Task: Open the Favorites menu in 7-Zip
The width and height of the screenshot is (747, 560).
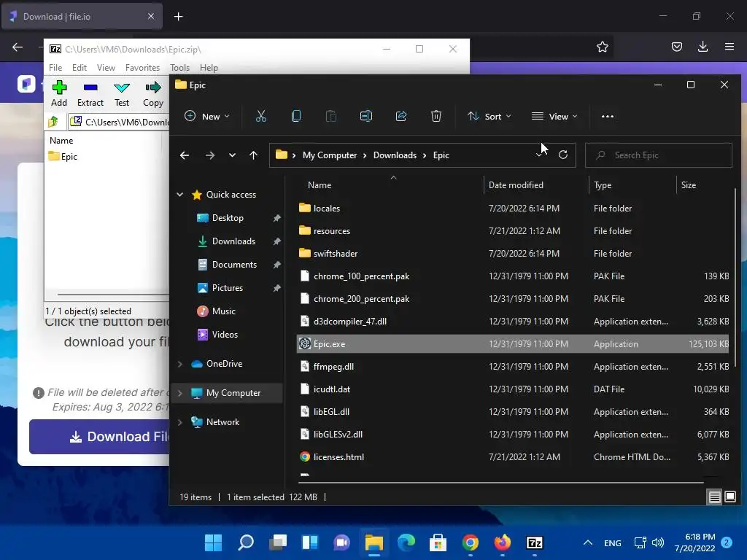Action: 142,68
